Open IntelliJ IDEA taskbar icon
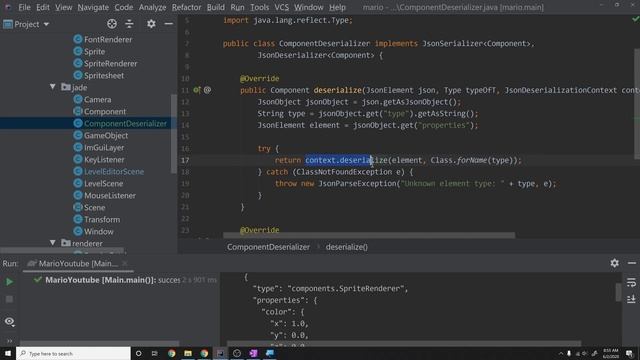Screen dimensions: 640x360 220,353
